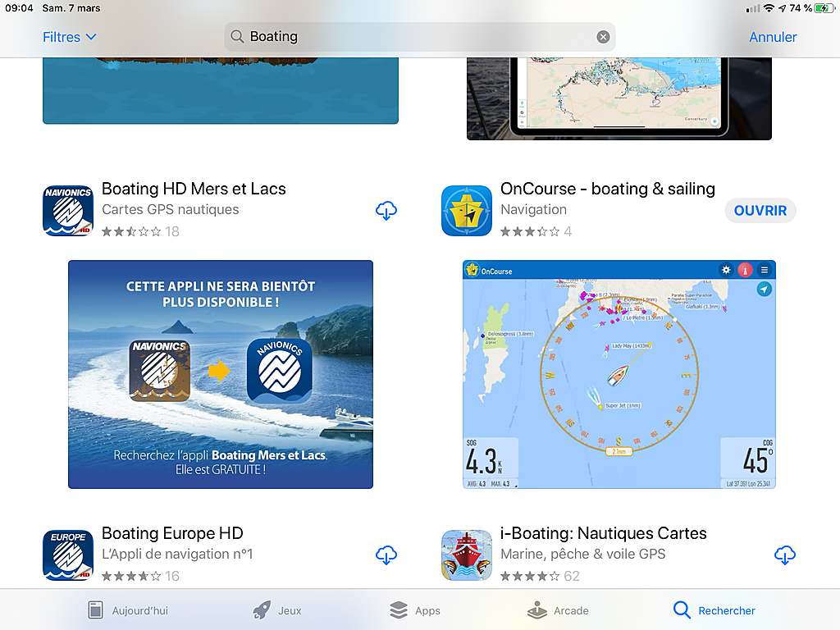Viewport: 840px width, 630px height.
Task: Open the Apps tab
Action: click(414, 610)
